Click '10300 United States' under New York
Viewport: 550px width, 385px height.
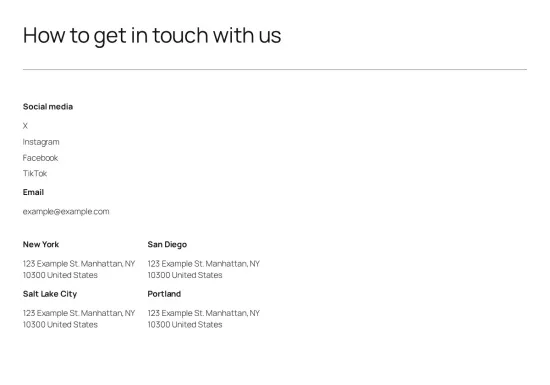pyautogui.click(x=60, y=275)
